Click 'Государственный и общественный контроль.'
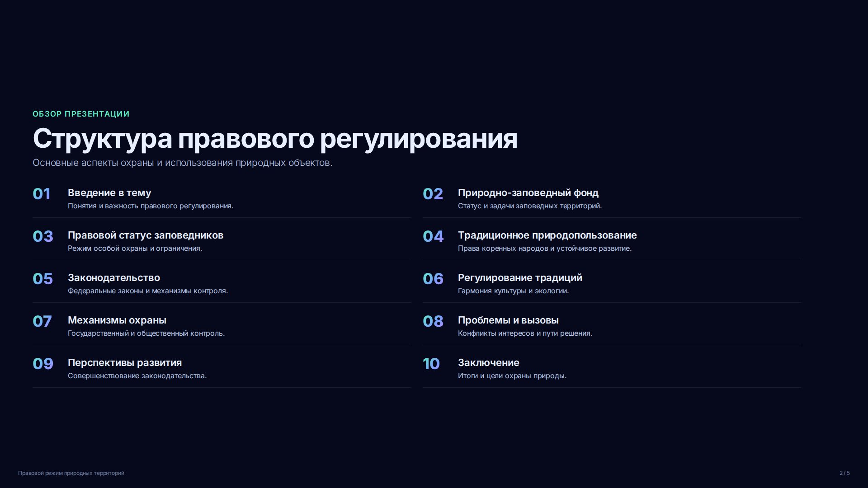 tap(146, 333)
